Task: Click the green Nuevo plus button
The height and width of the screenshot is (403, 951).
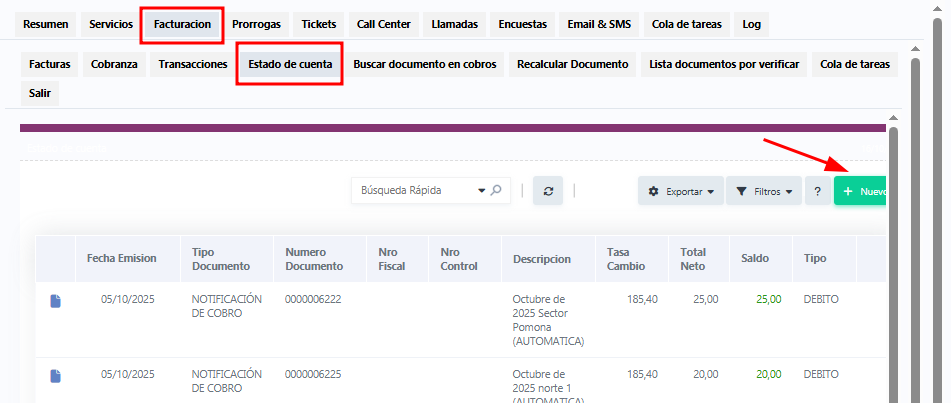Action: (x=862, y=191)
